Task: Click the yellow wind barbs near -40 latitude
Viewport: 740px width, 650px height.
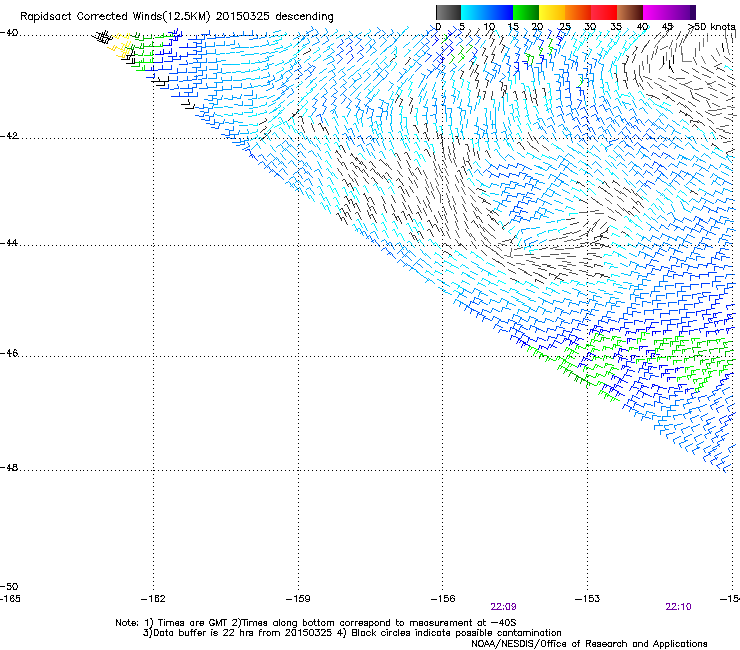Action: tap(120, 45)
